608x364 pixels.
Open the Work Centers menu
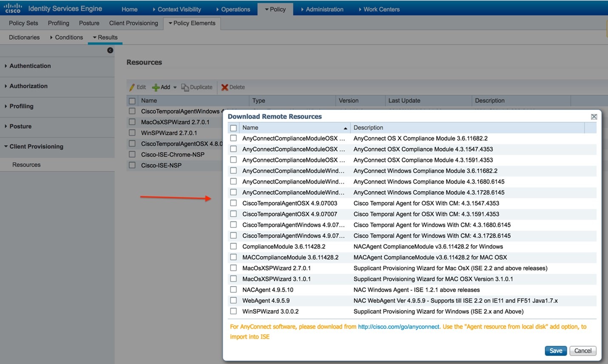click(x=379, y=9)
